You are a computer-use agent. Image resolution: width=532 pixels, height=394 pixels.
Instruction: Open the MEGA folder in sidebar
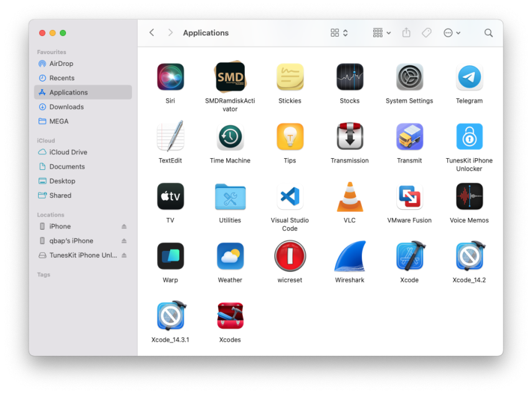[x=83, y=121]
